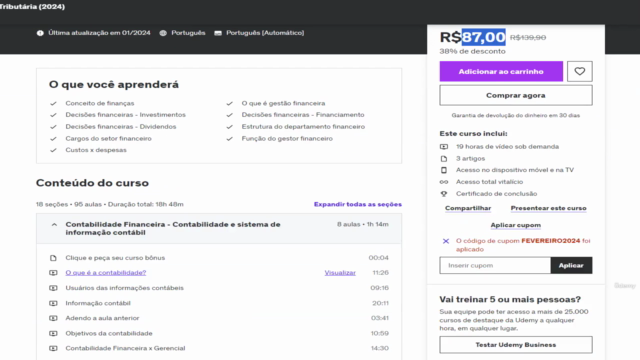Click the 38% de desconto text
640x360 pixels.
472,51
